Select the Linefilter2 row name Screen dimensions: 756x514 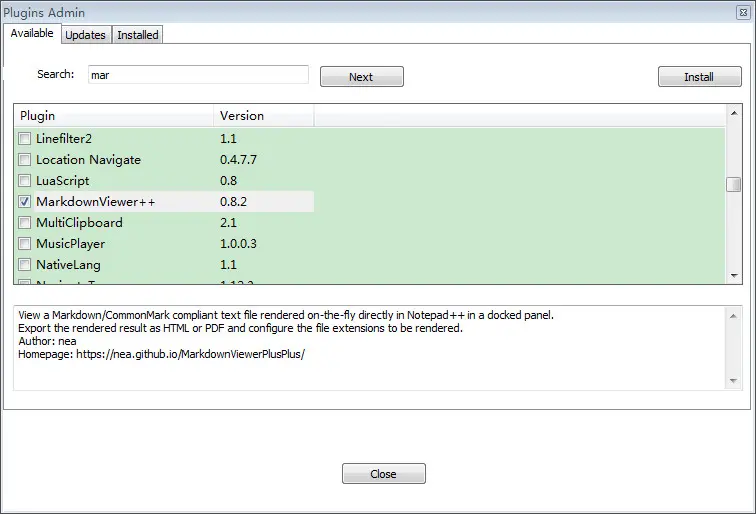coord(64,139)
